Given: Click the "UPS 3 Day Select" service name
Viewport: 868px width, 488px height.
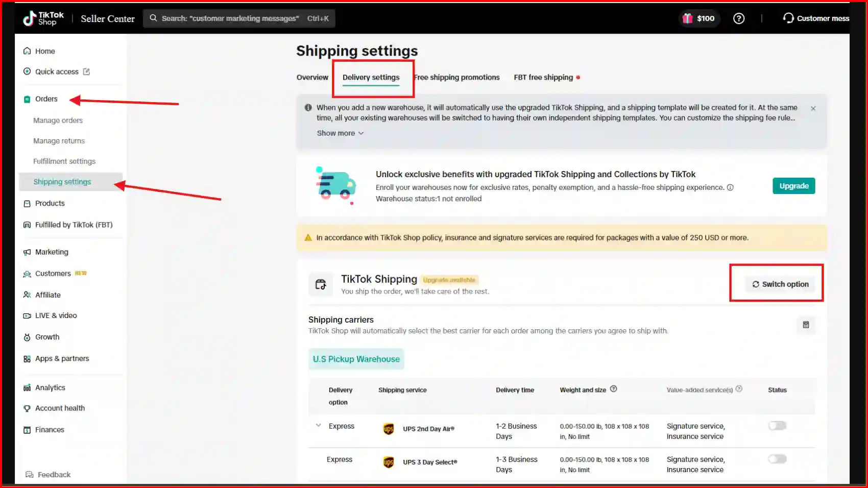Looking at the screenshot, I should click(430, 462).
